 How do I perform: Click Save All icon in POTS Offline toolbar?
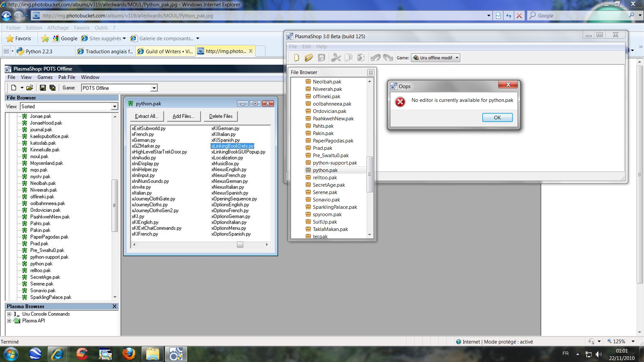point(53,88)
